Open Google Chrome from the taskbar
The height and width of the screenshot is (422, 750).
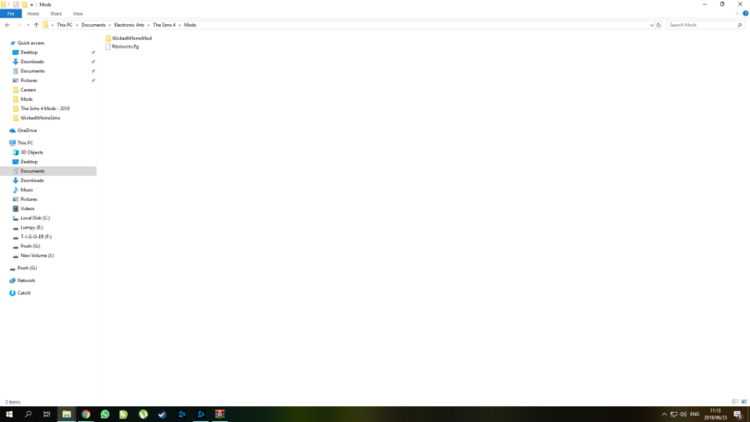coord(86,414)
